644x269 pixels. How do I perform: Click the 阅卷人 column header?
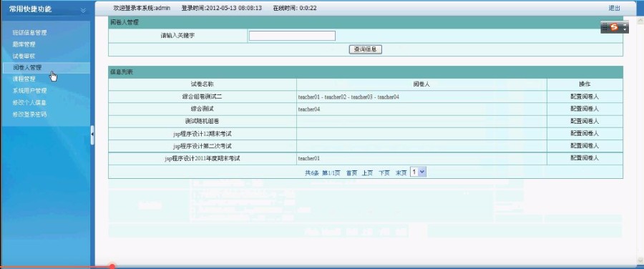click(421, 84)
